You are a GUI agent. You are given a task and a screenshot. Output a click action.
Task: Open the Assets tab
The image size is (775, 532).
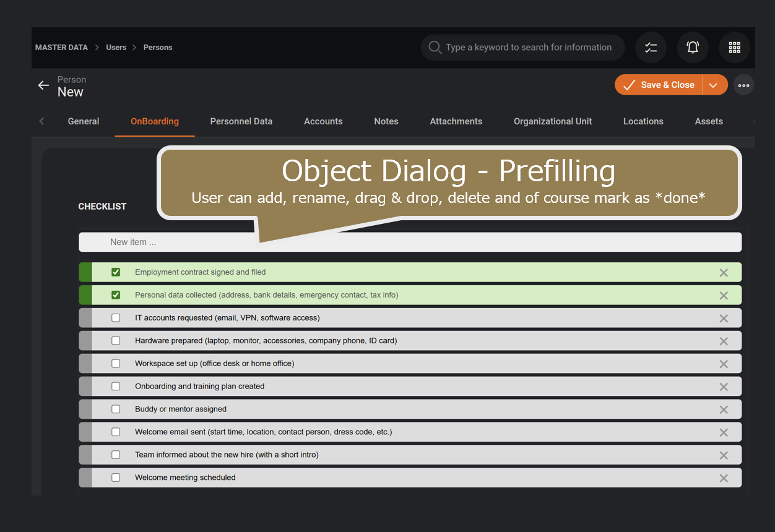pos(709,121)
